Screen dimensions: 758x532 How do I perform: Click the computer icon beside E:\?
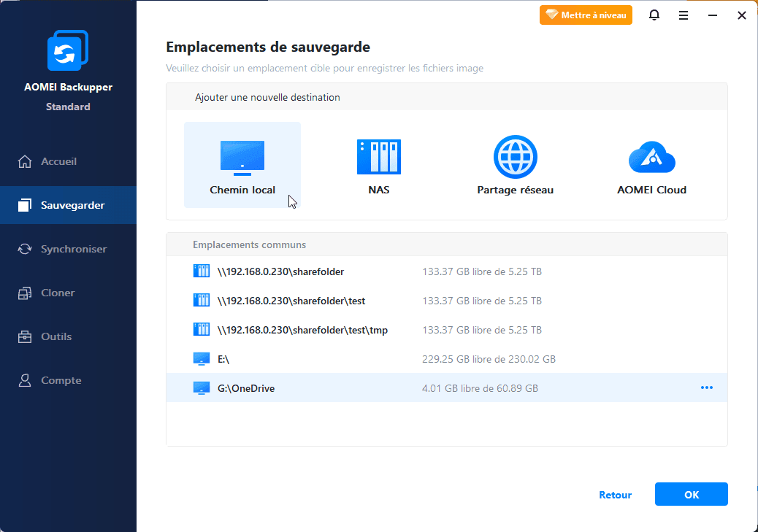[x=201, y=359]
